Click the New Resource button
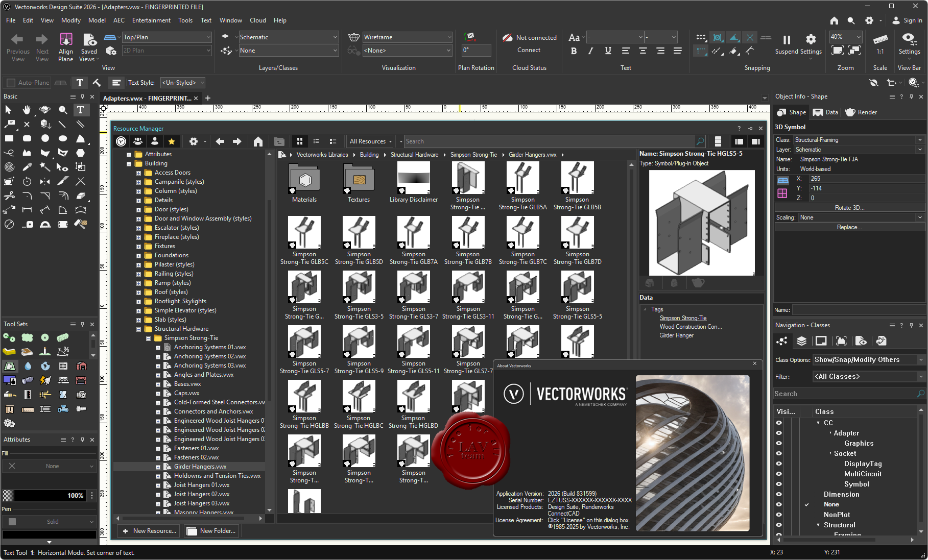 (x=149, y=531)
